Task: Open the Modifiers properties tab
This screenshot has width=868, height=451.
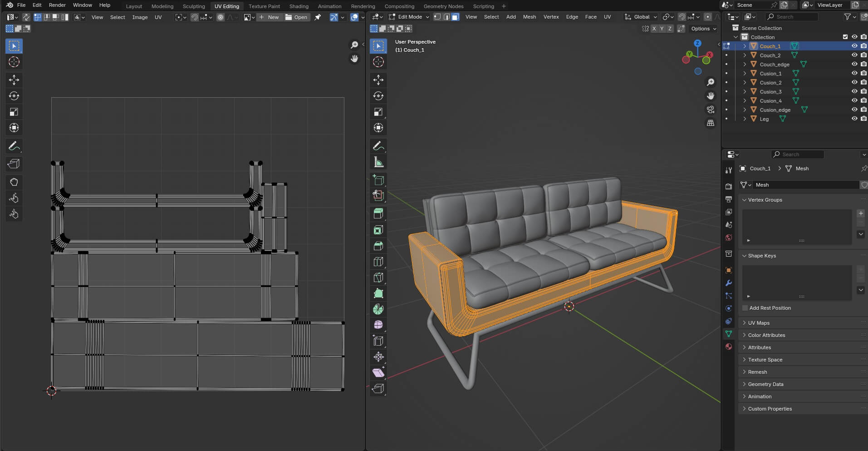Action: click(729, 283)
